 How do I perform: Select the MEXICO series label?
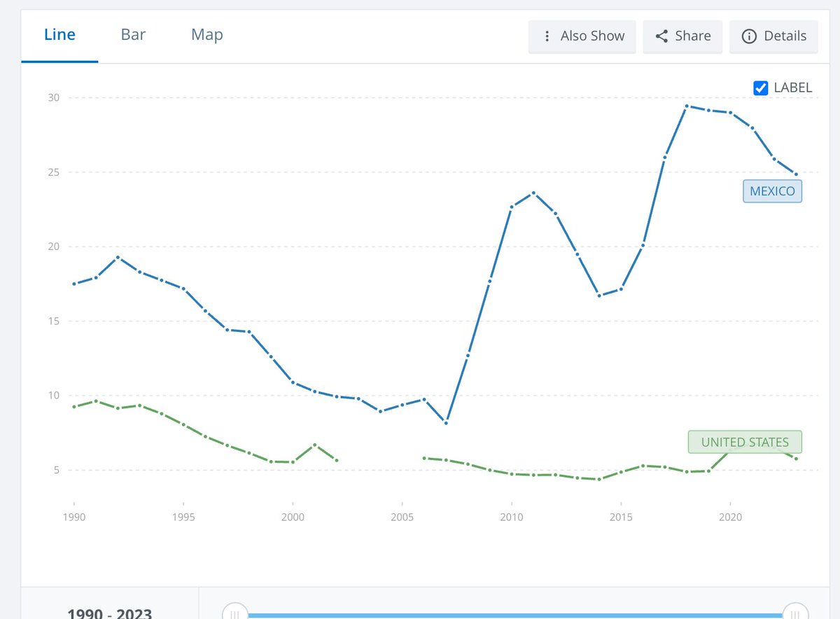[772, 190]
